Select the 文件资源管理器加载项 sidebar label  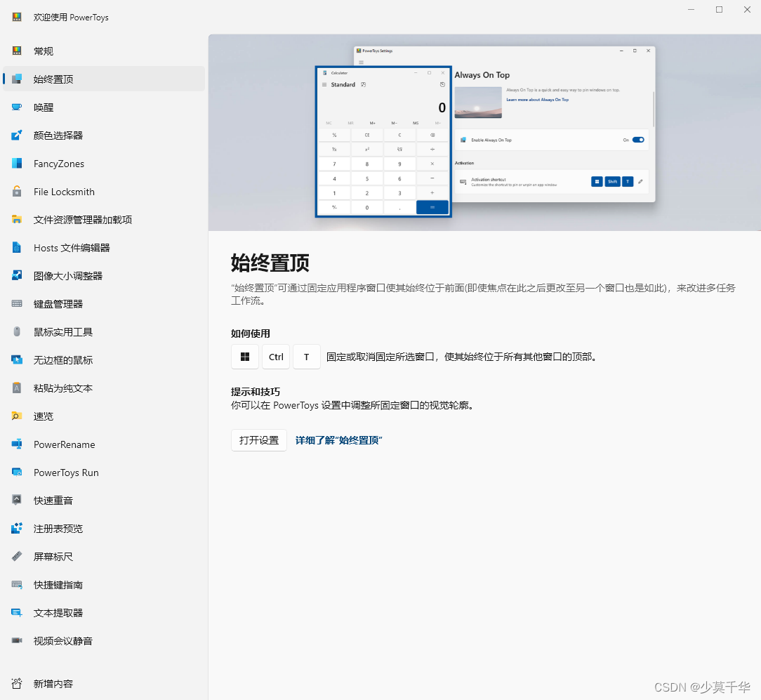point(83,220)
